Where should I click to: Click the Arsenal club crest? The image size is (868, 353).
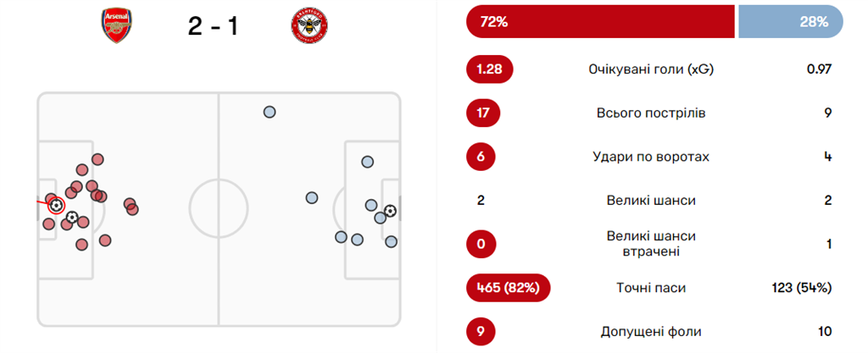pyautogui.click(x=118, y=26)
